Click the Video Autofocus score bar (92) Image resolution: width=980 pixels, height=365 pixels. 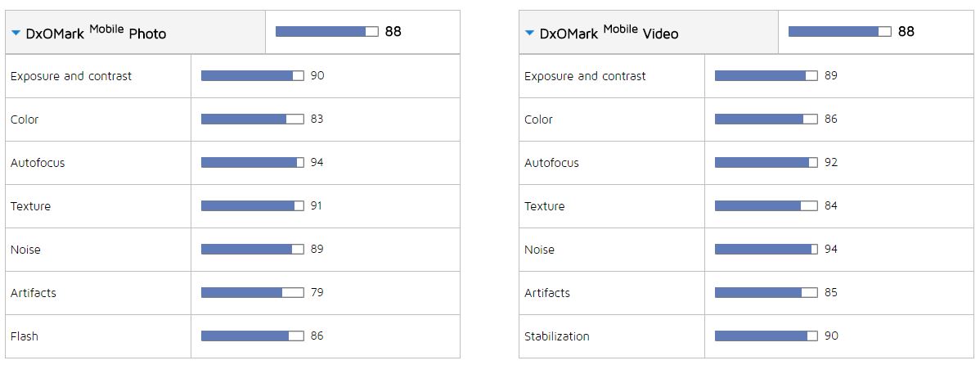pyautogui.click(x=766, y=163)
